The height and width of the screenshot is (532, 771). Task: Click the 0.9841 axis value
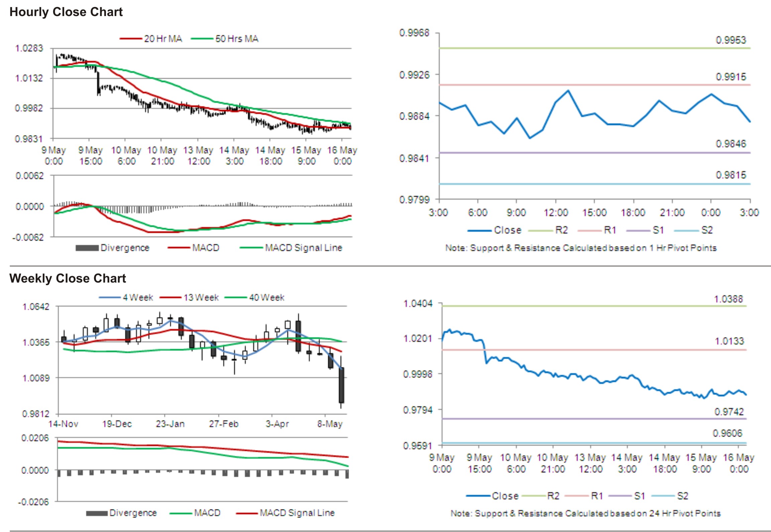tap(414, 158)
